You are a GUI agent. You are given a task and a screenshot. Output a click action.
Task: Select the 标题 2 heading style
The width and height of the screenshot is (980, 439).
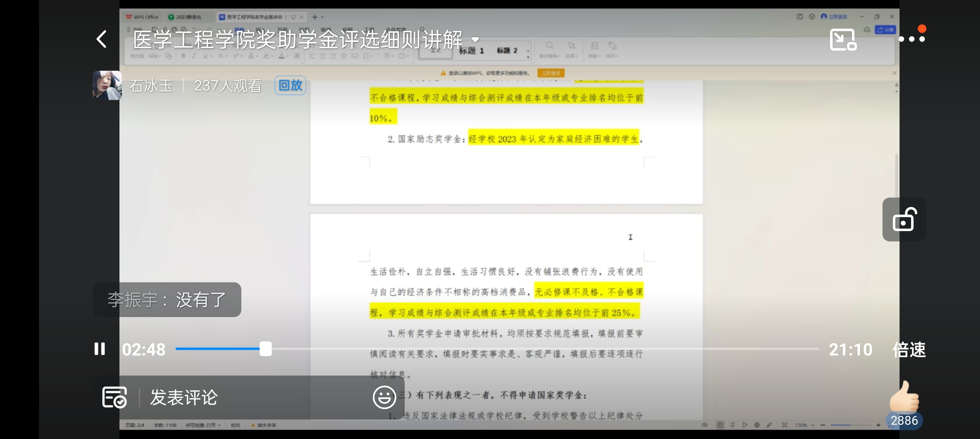point(507,51)
